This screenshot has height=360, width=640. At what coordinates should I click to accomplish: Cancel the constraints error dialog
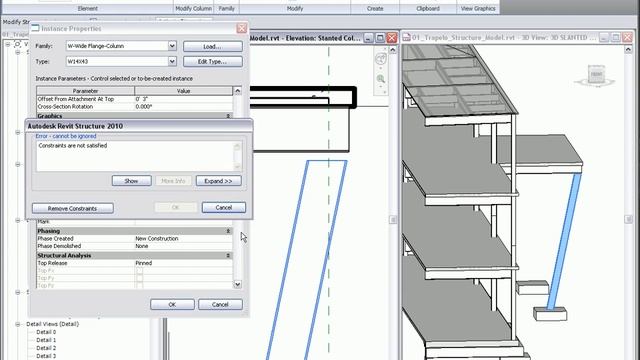224,207
